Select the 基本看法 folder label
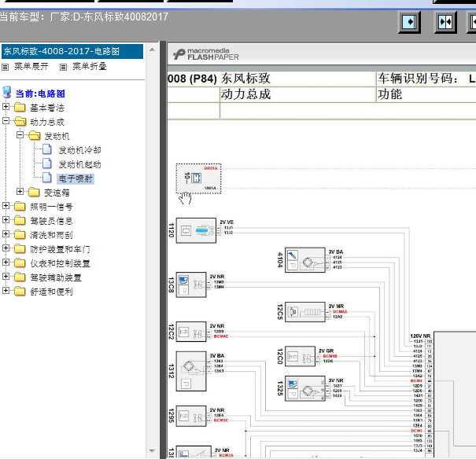This screenshot has height=459, width=476. pyautogui.click(x=47, y=108)
